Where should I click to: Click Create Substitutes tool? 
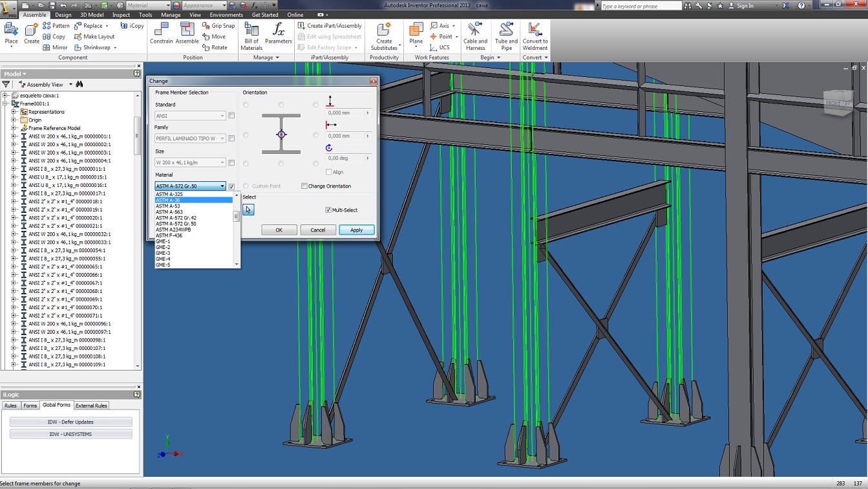click(x=384, y=36)
